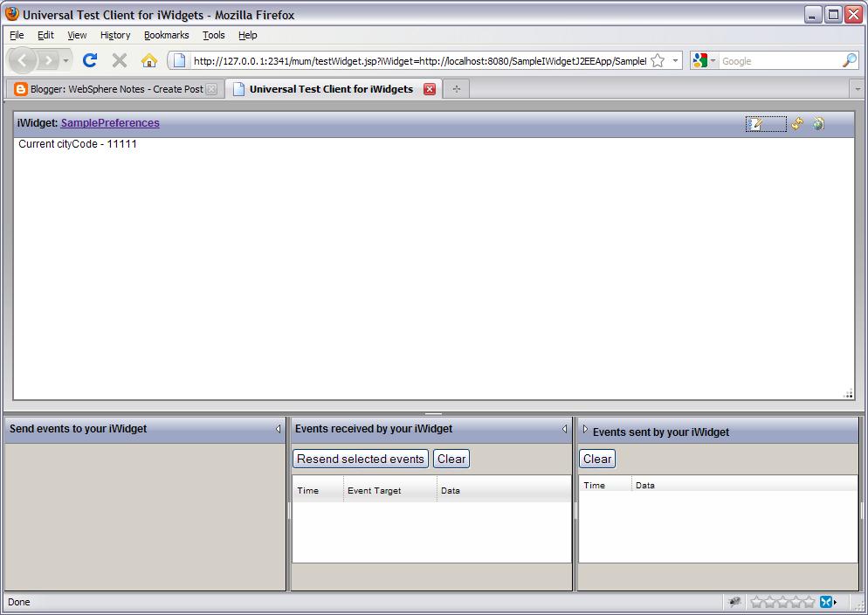The width and height of the screenshot is (868, 615).
Task: Clear the Events sent list
Action: [x=597, y=459]
